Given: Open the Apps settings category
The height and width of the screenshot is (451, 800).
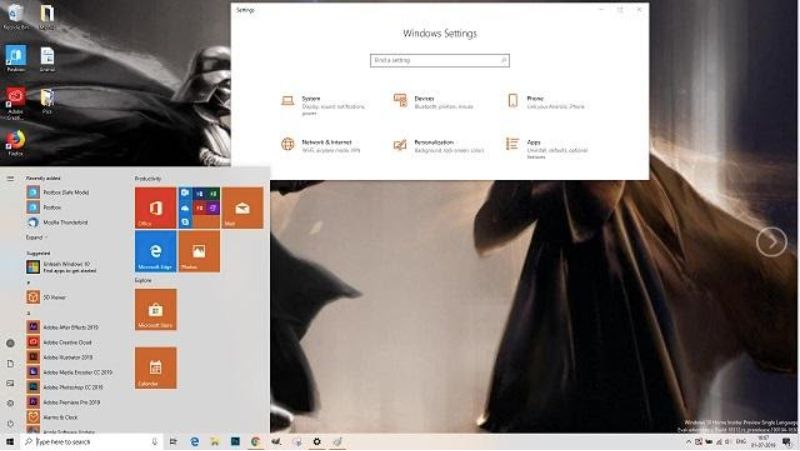Looking at the screenshot, I should point(547,148).
